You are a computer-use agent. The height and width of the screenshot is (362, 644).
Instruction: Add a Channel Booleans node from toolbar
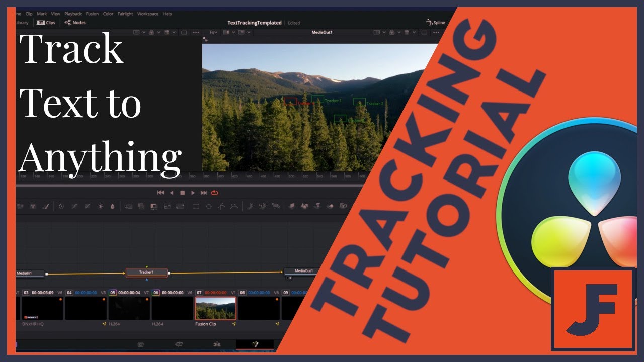pos(141,206)
